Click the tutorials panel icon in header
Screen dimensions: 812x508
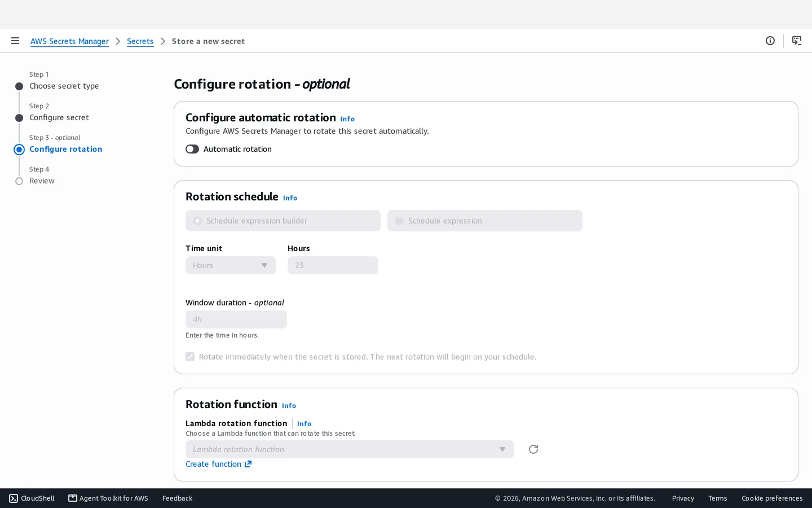[x=797, y=41]
